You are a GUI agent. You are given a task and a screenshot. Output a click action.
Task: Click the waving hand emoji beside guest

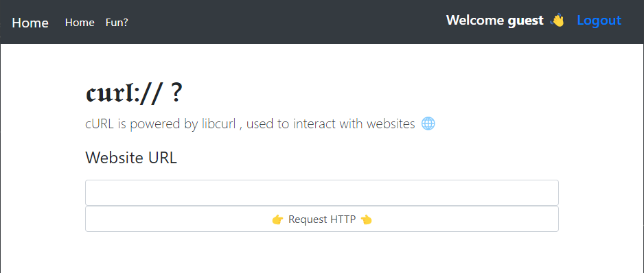click(x=557, y=20)
